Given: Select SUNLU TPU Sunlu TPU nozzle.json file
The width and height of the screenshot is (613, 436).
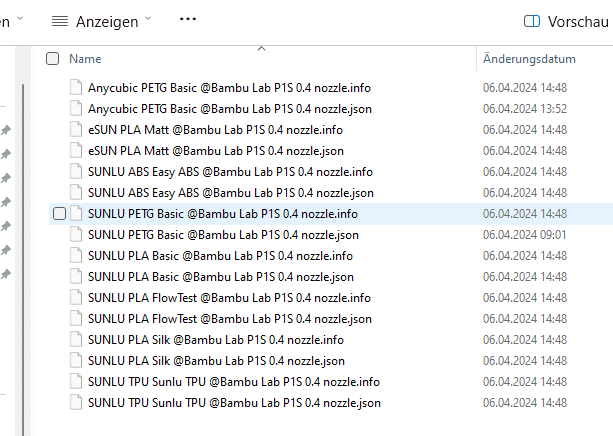Looking at the screenshot, I should click(234, 403).
